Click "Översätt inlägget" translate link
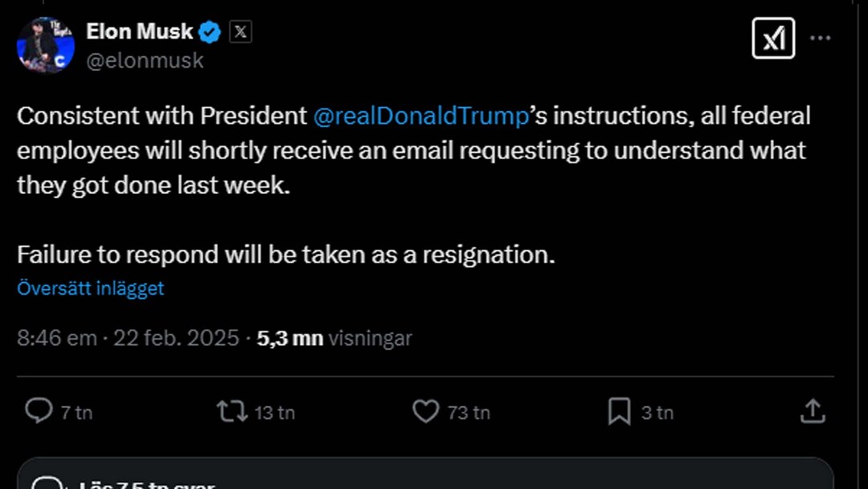The image size is (868, 489). point(91,288)
